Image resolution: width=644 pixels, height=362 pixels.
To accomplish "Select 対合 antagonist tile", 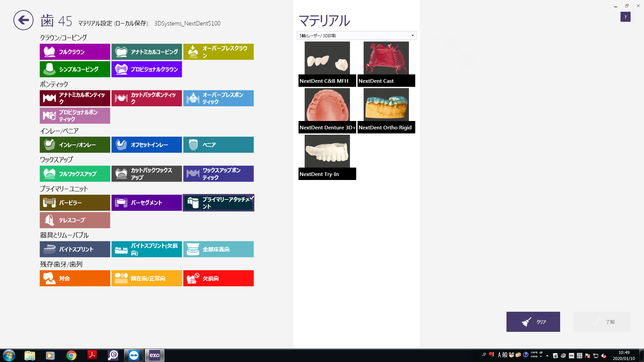I will pyautogui.click(x=75, y=278).
